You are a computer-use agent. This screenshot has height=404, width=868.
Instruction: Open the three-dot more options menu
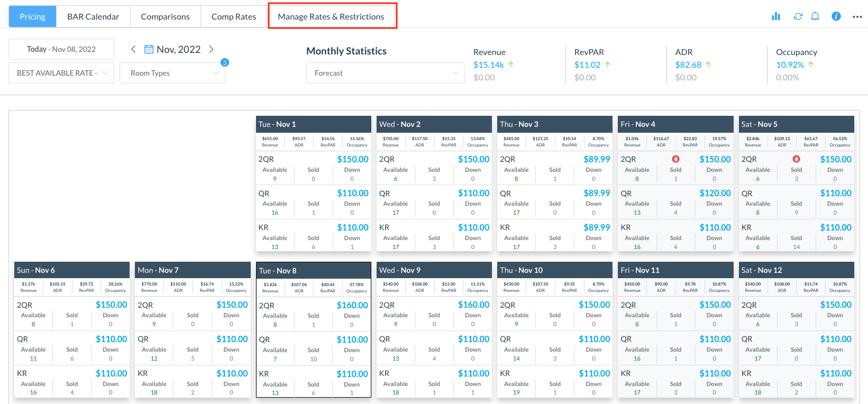click(857, 17)
